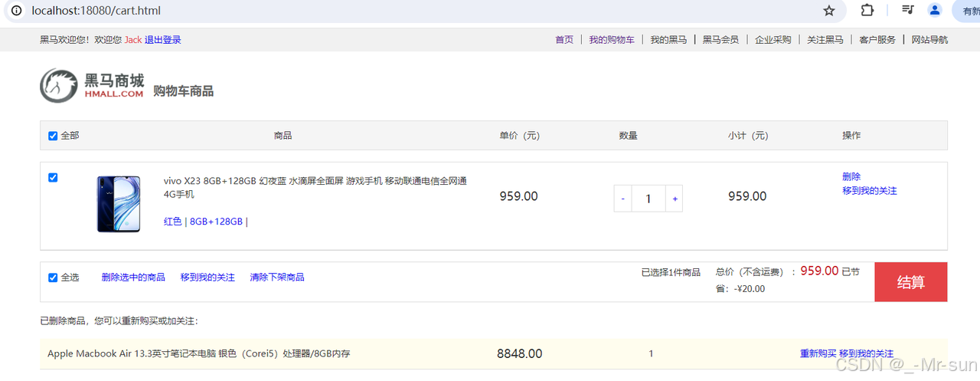Click the 有新 update button in browser toolbar
The width and height of the screenshot is (980, 381).
point(967,11)
